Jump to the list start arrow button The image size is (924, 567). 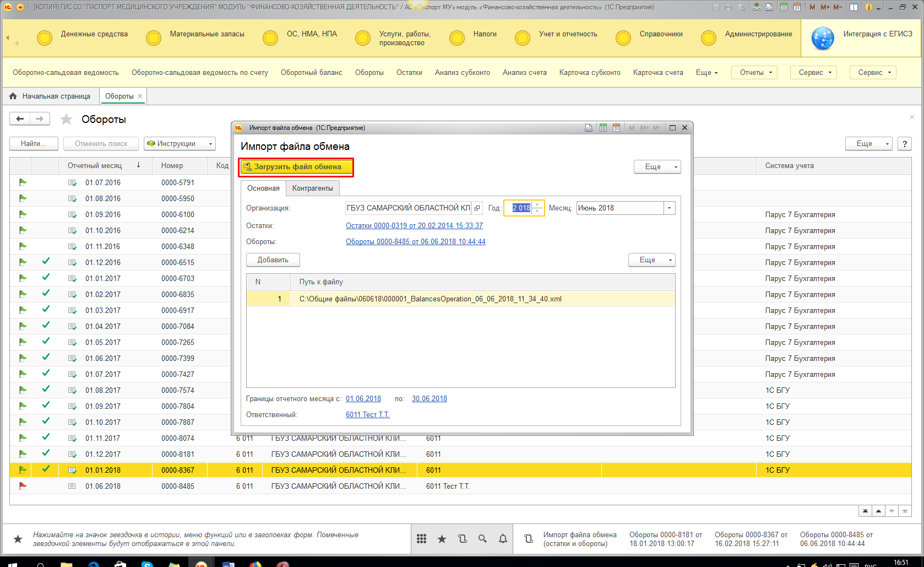(865, 511)
